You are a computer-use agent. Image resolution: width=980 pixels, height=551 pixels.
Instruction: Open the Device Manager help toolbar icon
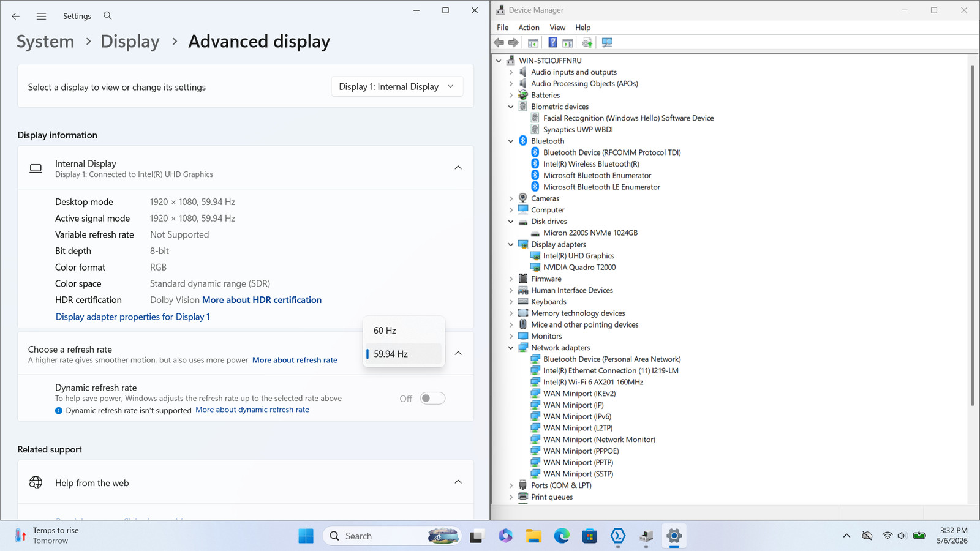point(552,42)
